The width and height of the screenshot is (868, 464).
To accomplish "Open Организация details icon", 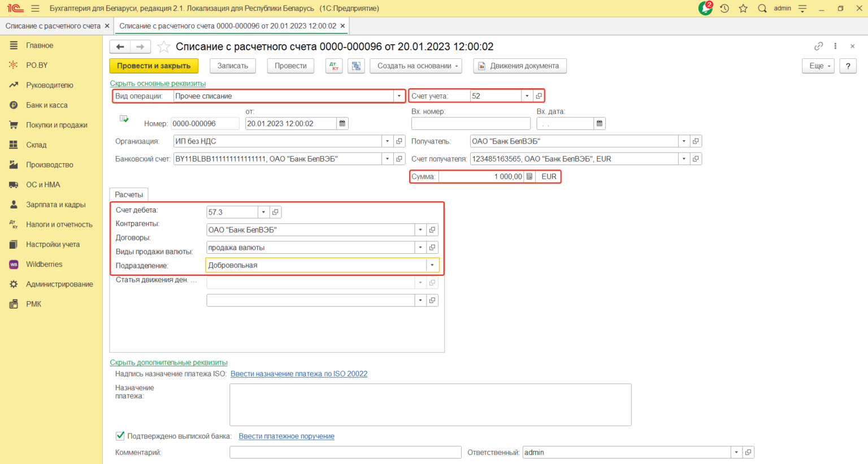I will (x=399, y=141).
